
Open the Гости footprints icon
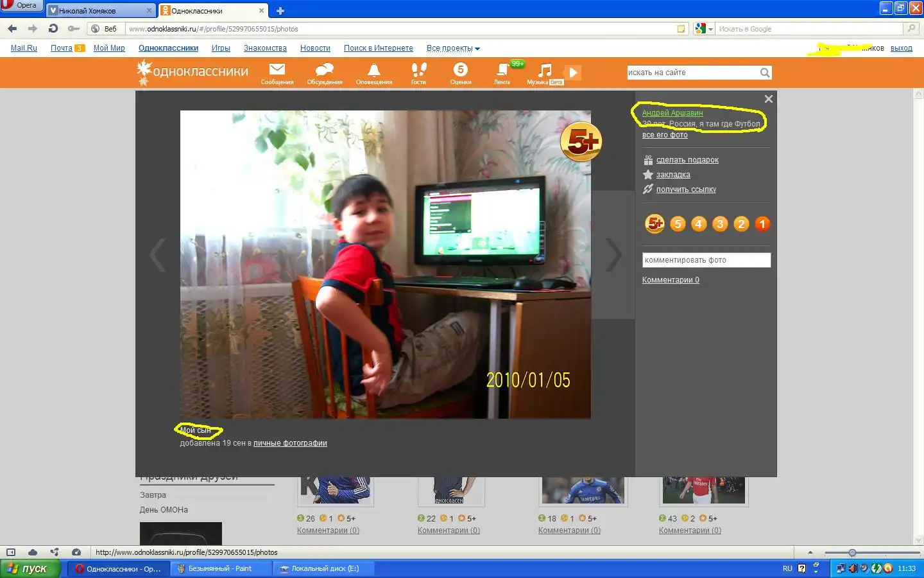pyautogui.click(x=418, y=70)
